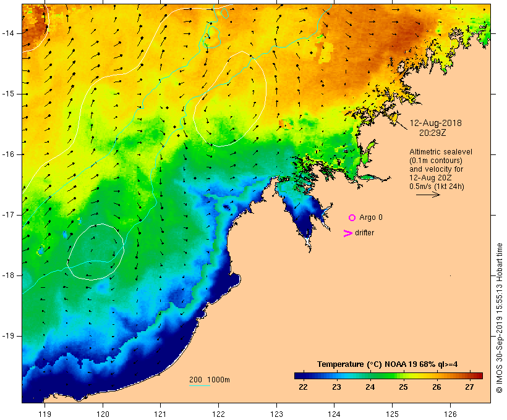The width and height of the screenshot is (507, 420).
Task: Select the '12-Aug-2018' date text
Action: pos(435,123)
